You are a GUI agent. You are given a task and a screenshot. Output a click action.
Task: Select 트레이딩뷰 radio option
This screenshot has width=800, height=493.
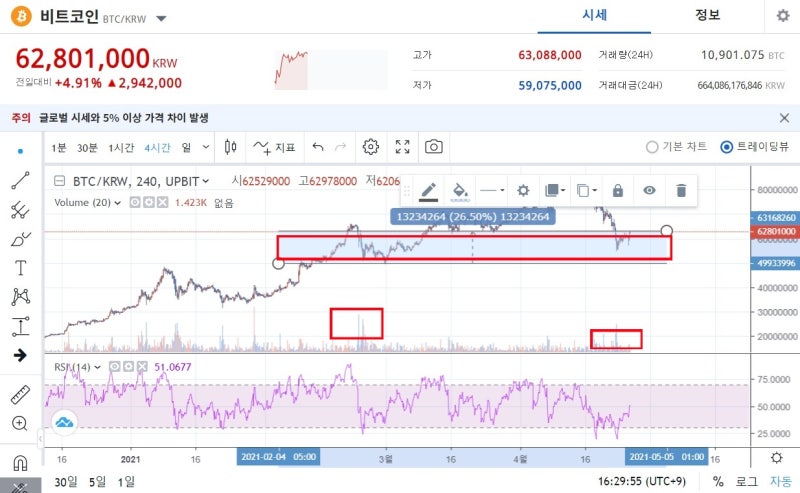[754, 147]
